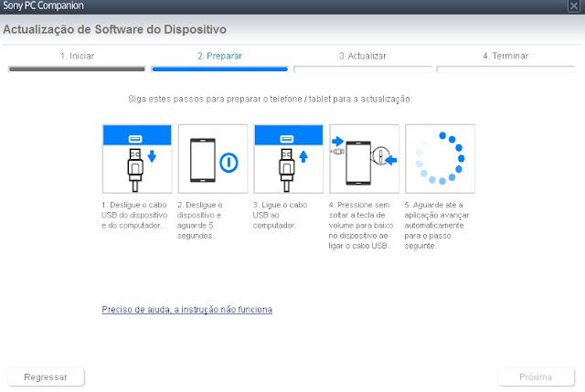
Task: Close the Sony PC Companion window
Action: click(x=574, y=6)
